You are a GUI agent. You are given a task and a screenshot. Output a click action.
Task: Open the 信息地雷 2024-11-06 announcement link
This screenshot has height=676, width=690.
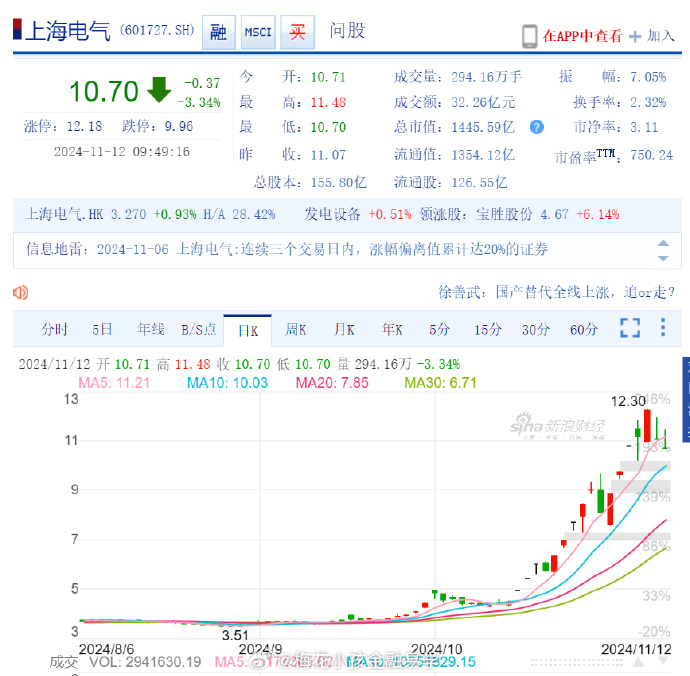[323, 249]
